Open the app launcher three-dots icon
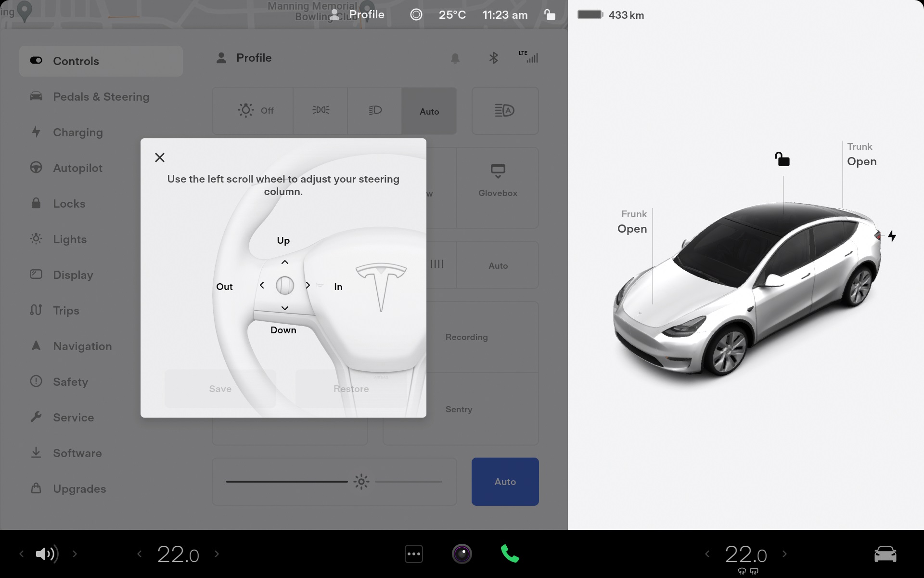Screen dimensions: 924x578 414,554
